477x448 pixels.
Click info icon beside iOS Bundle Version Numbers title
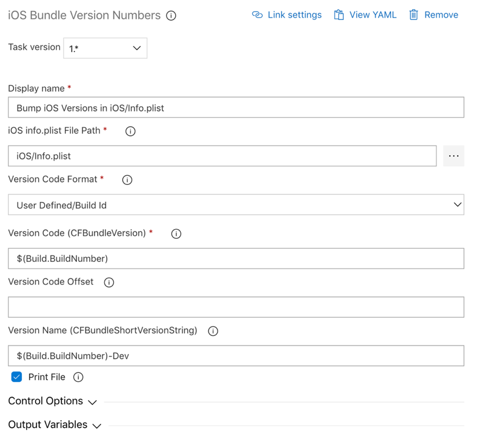[x=171, y=16]
